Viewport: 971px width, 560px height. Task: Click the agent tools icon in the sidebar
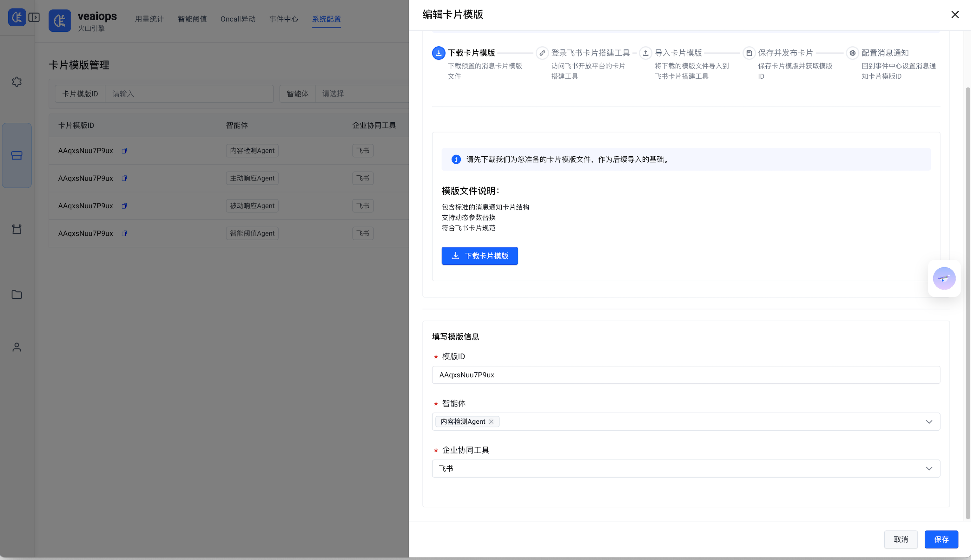point(17,229)
